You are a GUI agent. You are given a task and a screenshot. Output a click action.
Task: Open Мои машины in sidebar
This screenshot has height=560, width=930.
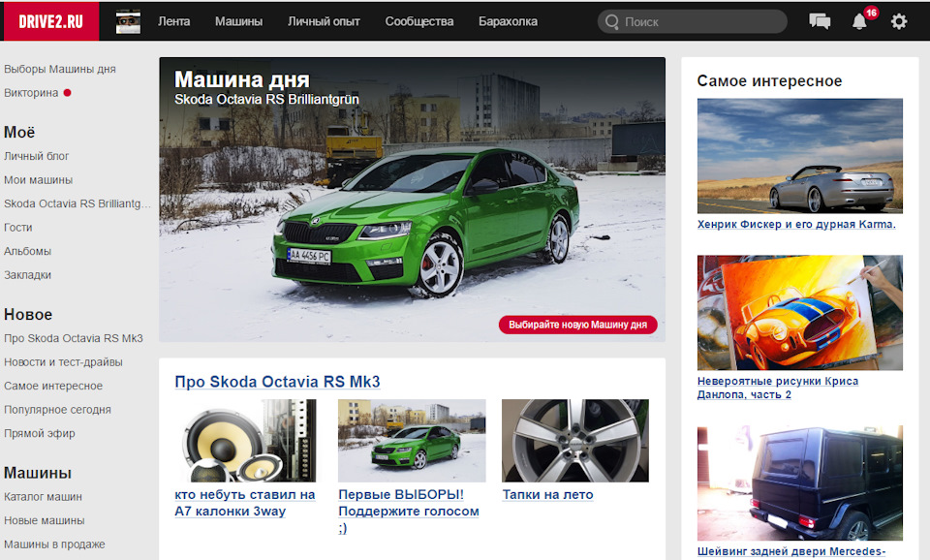click(x=38, y=180)
